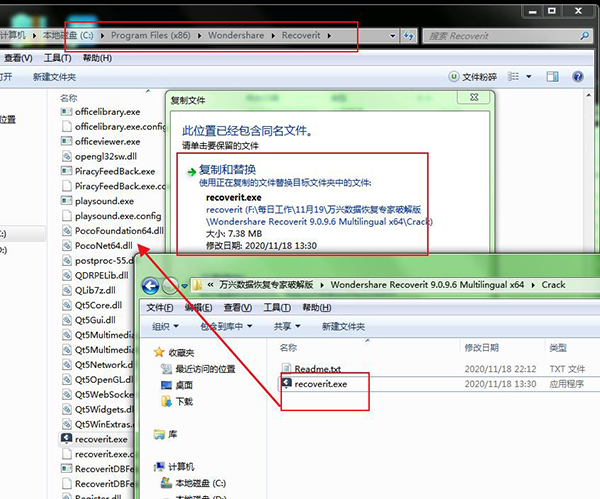Open the 文件(F) menu in Crack window
This screenshot has width=600, height=499.
tap(160, 308)
